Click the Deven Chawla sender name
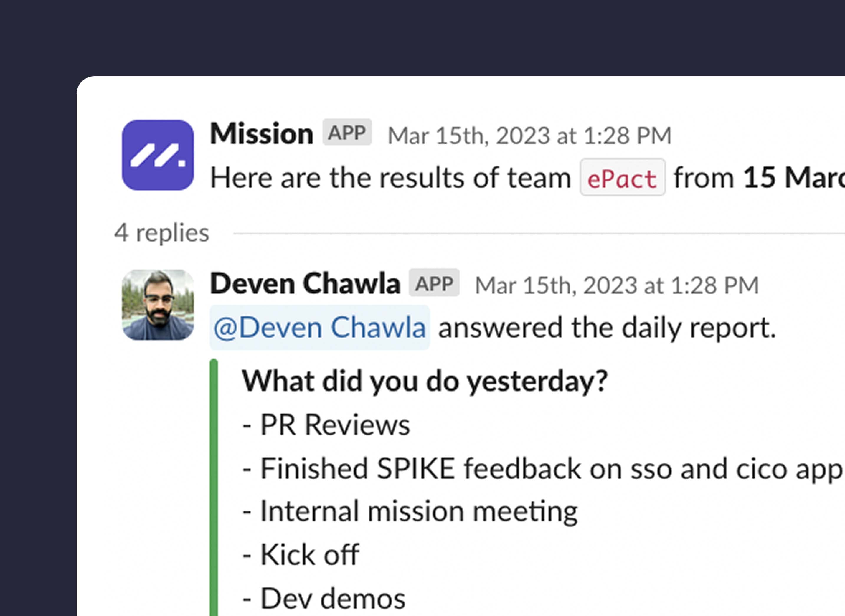This screenshot has height=616, width=845. (x=305, y=284)
